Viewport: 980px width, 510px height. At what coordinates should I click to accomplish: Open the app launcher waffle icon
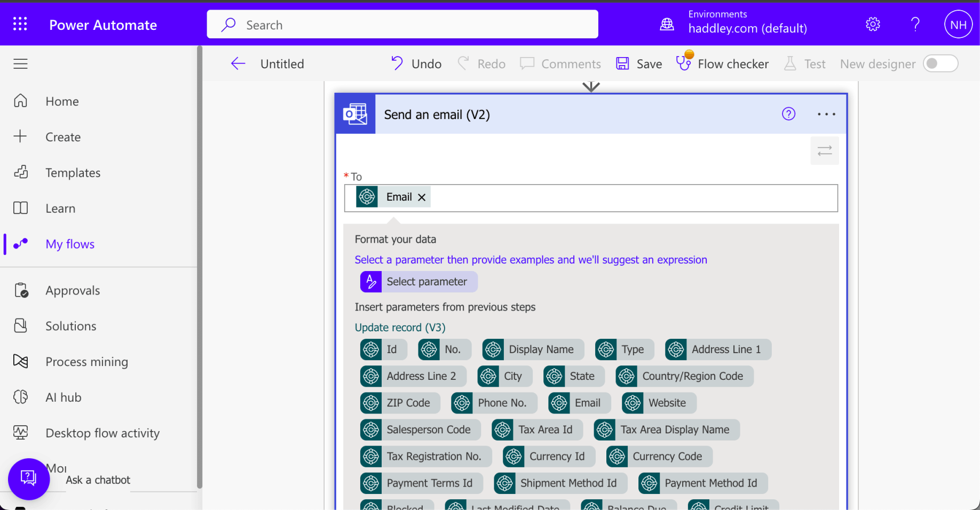(x=20, y=24)
